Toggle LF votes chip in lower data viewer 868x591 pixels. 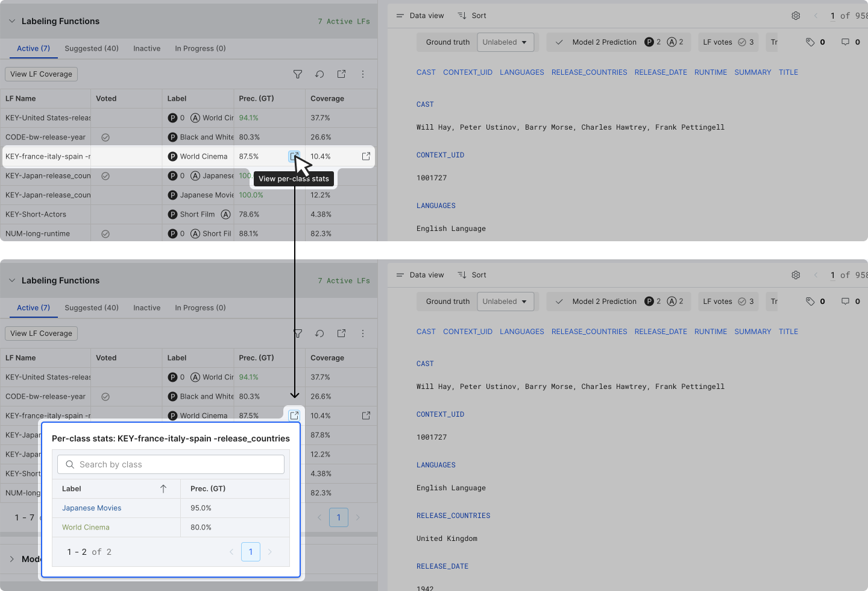(728, 302)
